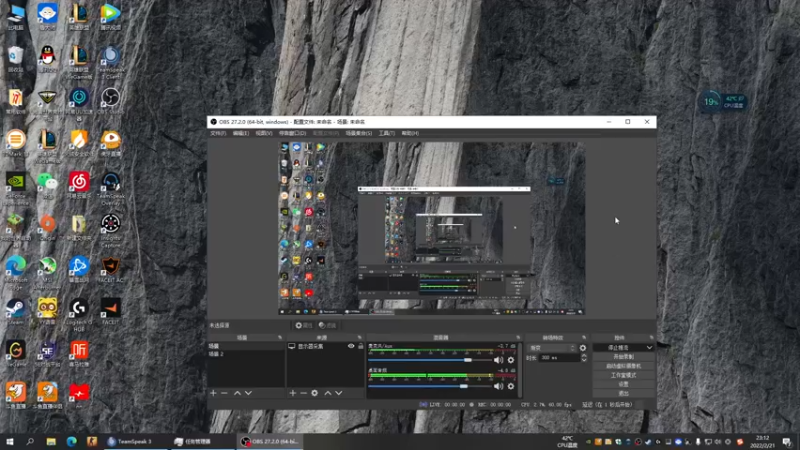Toggle lock on display capture source
Viewport: 800px width, 450px height.
360,346
